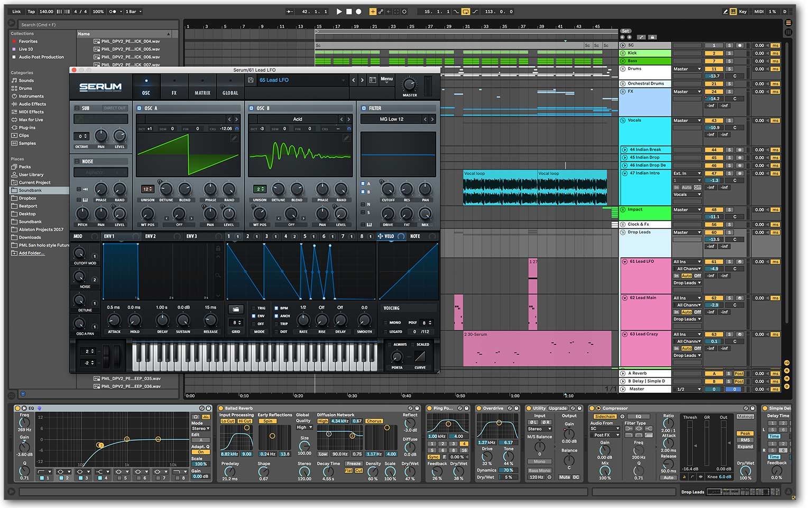The height and width of the screenshot is (508, 812).
Task: Switch to Serum MATRIX tab
Action: pos(202,87)
